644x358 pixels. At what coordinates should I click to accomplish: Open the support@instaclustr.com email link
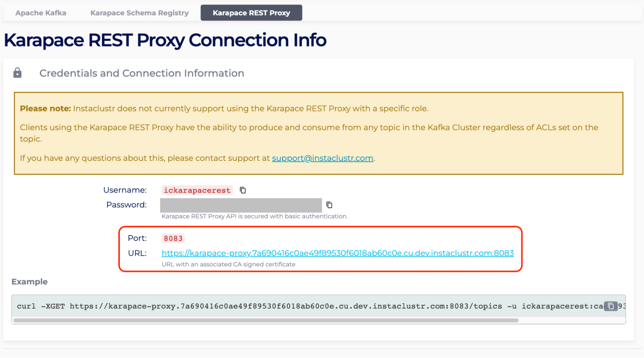322,158
